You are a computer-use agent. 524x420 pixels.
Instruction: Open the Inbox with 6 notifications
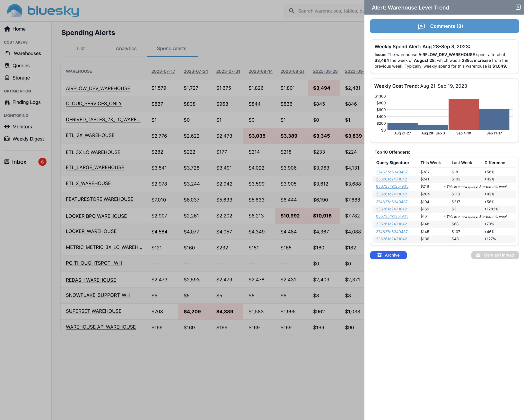[x=19, y=162]
